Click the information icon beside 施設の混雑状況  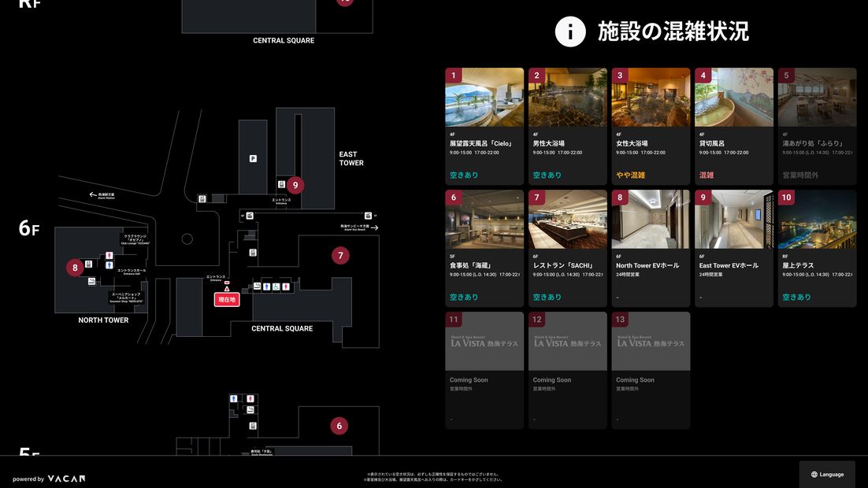click(570, 31)
